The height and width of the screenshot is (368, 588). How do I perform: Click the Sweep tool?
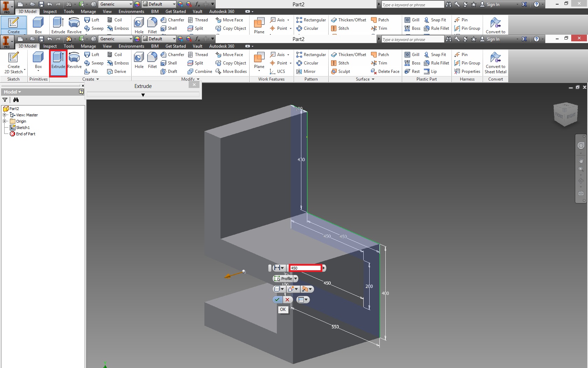[x=94, y=63]
